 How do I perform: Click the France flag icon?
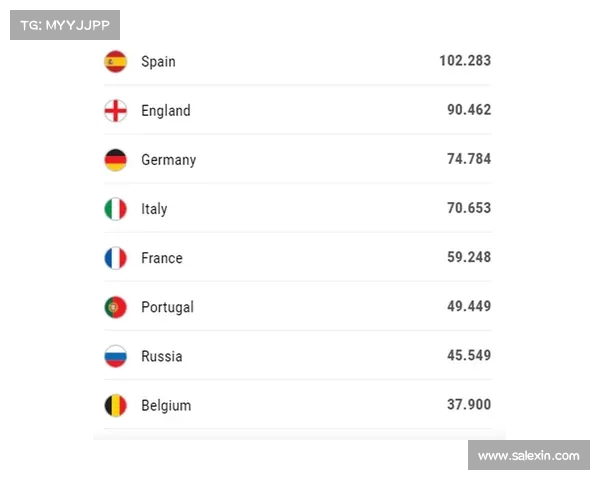116,258
